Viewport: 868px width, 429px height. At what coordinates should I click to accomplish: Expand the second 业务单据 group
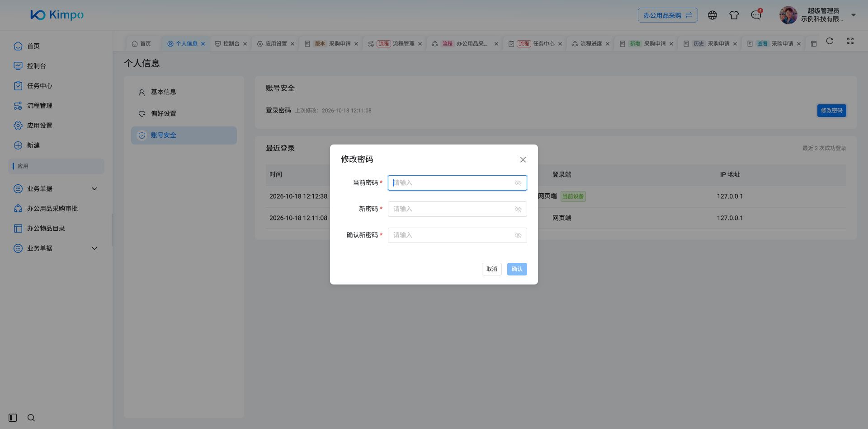(x=57, y=248)
